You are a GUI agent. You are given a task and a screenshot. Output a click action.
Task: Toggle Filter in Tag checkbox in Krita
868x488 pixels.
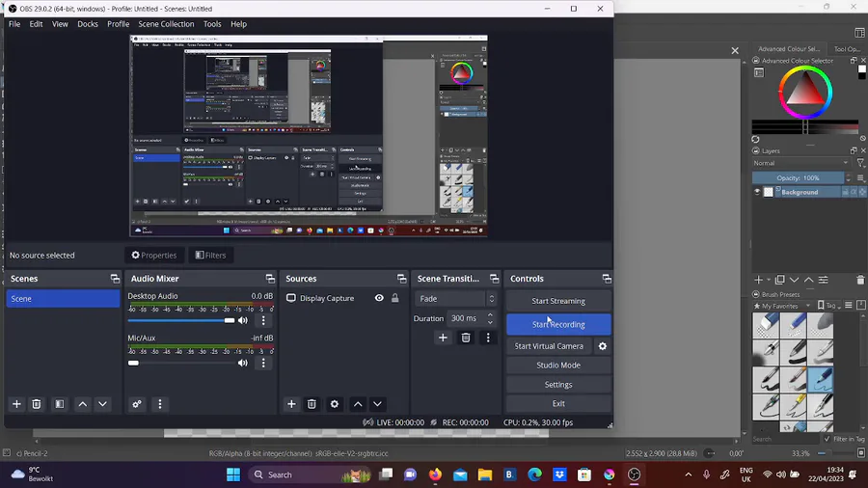[x=827, y=439]
